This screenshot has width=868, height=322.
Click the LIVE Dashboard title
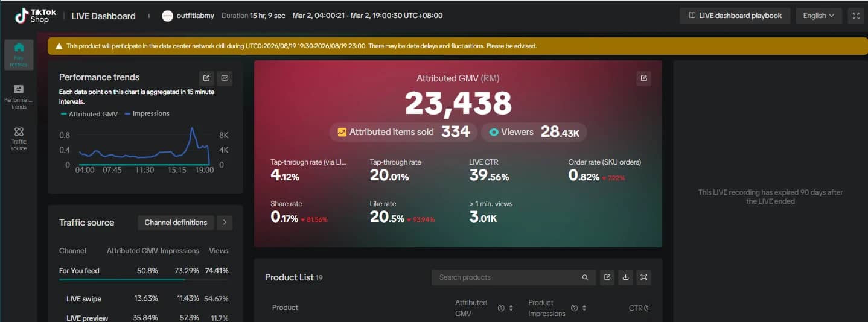click(x=103, y=16)
